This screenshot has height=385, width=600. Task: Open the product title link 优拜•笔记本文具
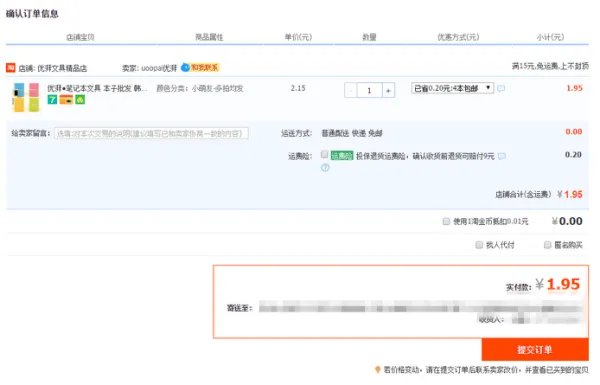click(97, 88)
